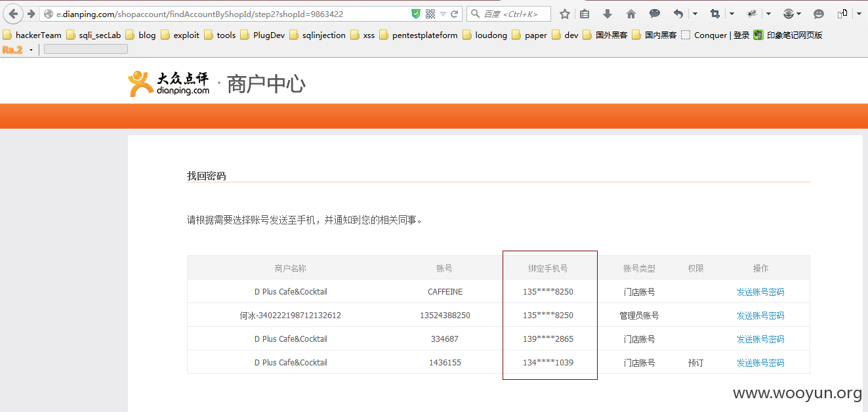Click 发送账号密码 for the CAFFEINE account

click(x=760, y=292)
